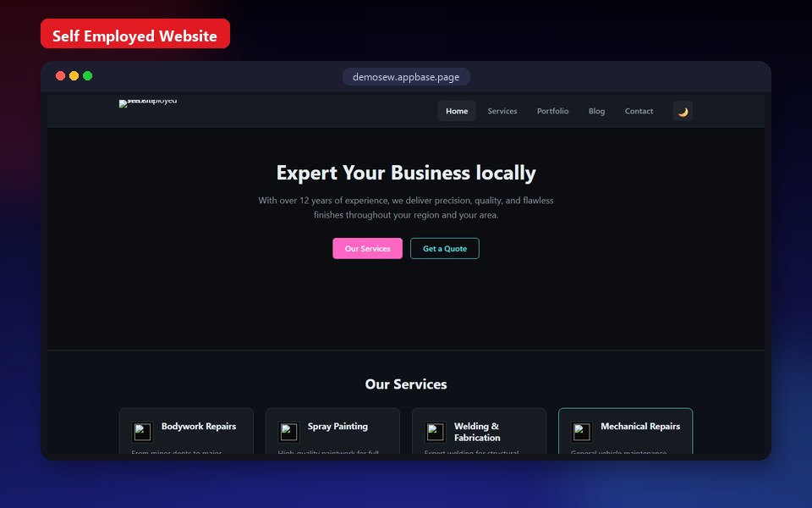Viewport: 812px width, 508px height.
Task: Open the Welding & Fabrication card title
Action: point(477,432)
